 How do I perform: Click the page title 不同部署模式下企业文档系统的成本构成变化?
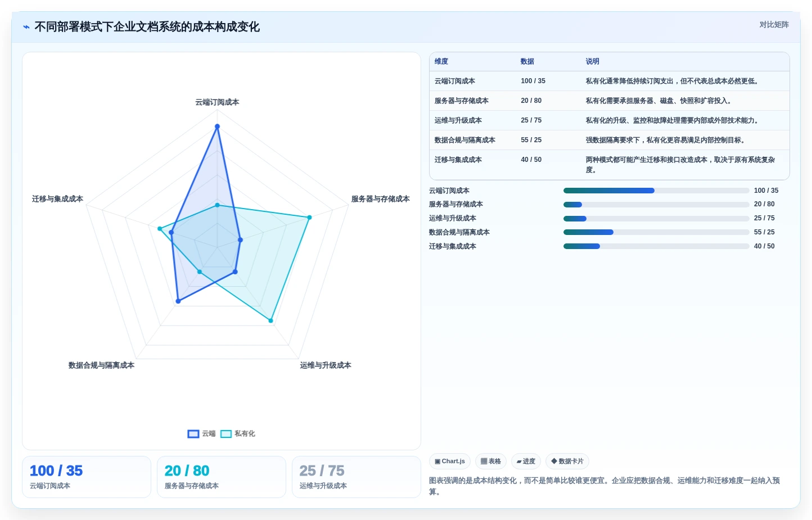pos(147,27)
